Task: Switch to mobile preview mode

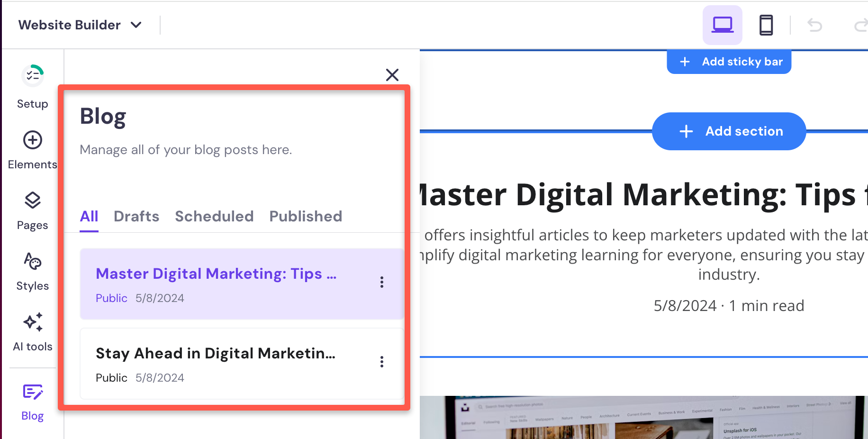Action: pos(766,25)
